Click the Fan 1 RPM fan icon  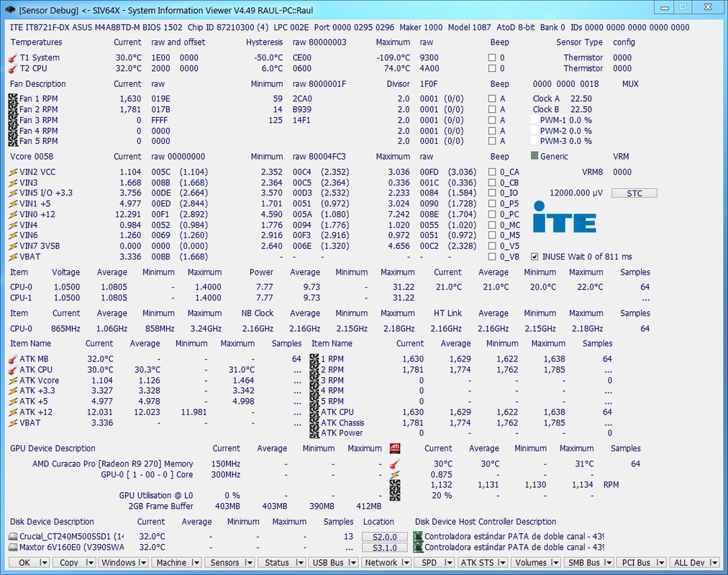point(13,98)
